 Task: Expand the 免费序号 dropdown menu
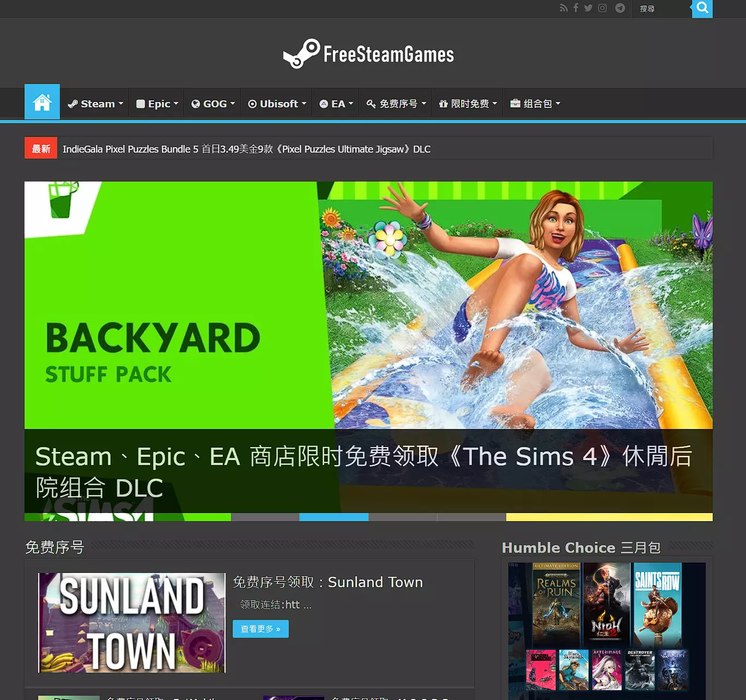coord(396,104)
